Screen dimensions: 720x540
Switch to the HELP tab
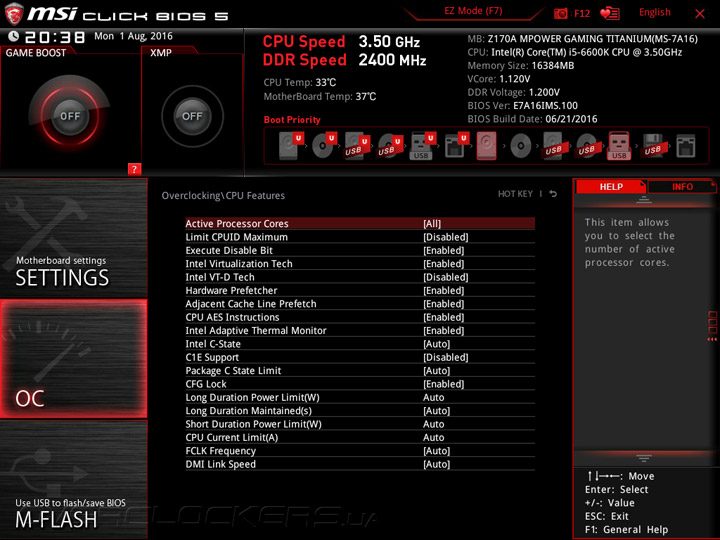click(611, 187)
